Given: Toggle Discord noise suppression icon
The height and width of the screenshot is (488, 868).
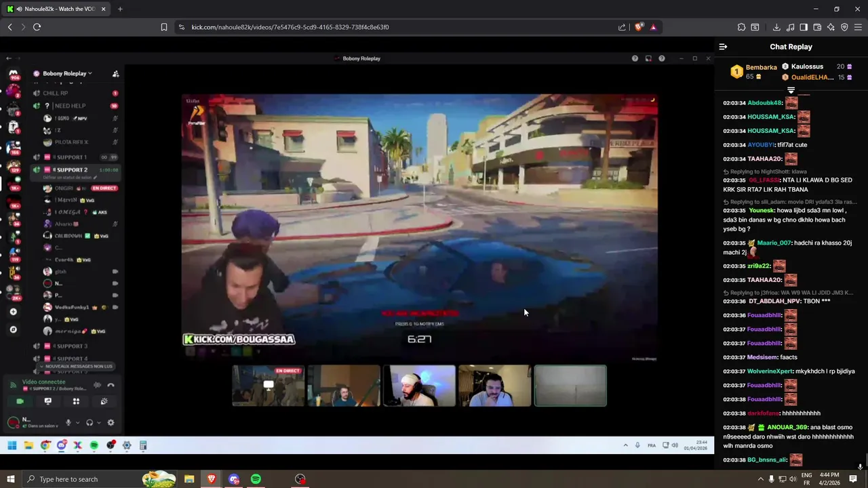Looking at the screenshot, I should coord(97,385).
